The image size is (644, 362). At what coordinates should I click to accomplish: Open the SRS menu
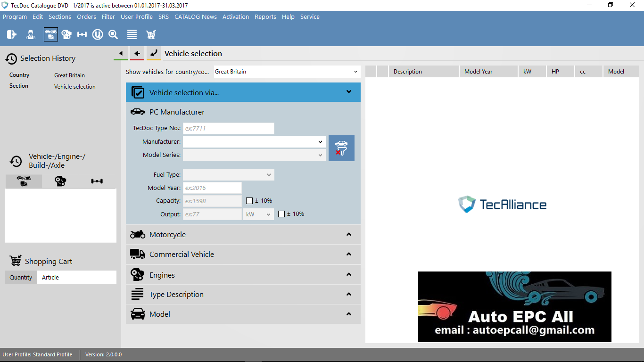coord(164,16)
